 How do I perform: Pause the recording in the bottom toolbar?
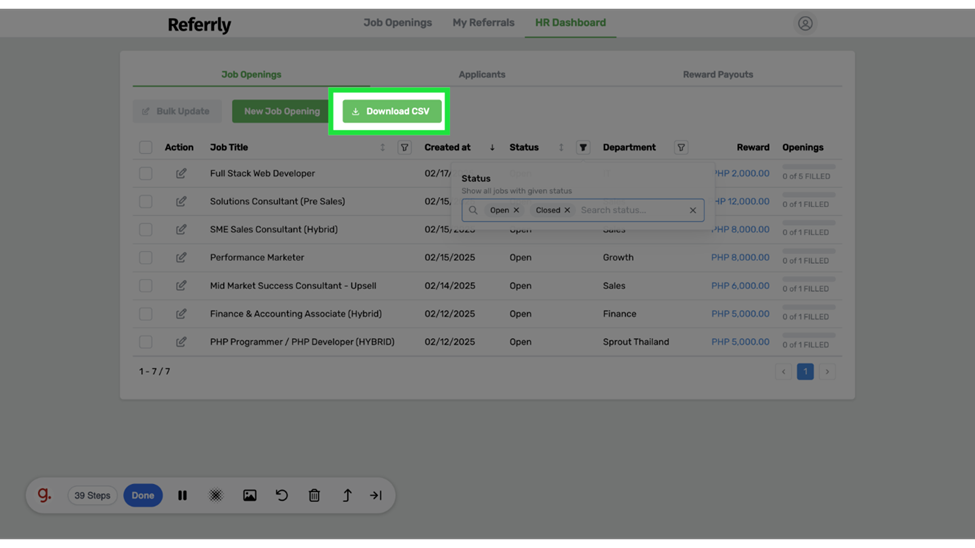pos(182,495)
